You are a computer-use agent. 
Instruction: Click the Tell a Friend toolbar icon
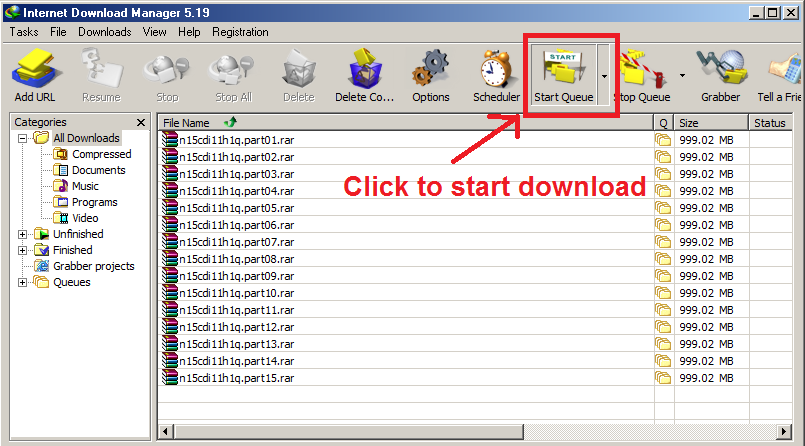(785, 68)
